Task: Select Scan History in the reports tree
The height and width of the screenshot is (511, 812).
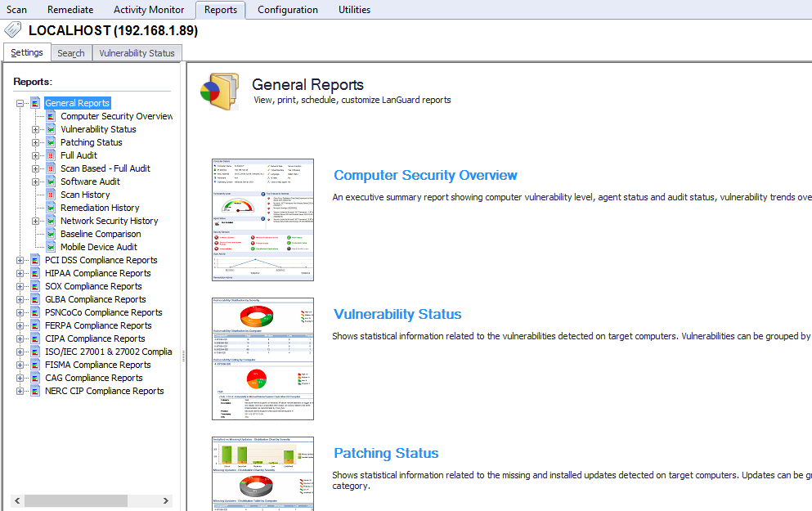Action: pyautogui.click(x=85, y=195)
